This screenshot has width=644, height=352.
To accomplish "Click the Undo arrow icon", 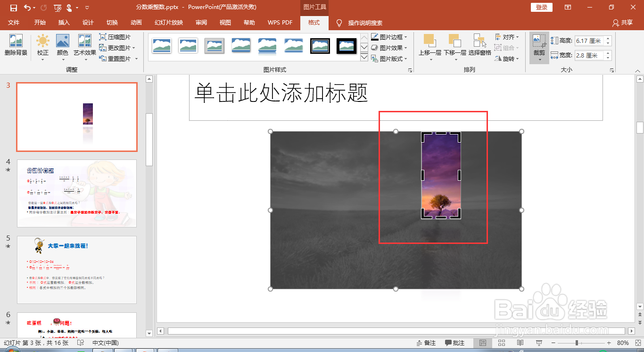I will tap(27, 8).
